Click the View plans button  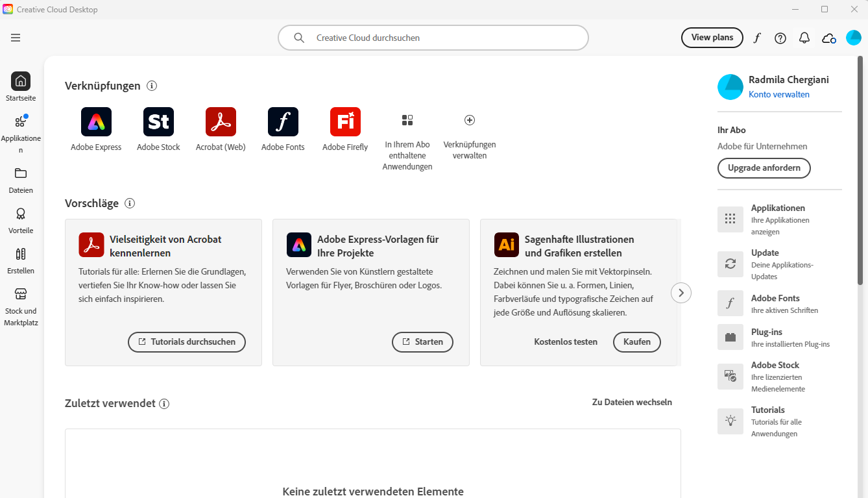[x=712, y=38]
